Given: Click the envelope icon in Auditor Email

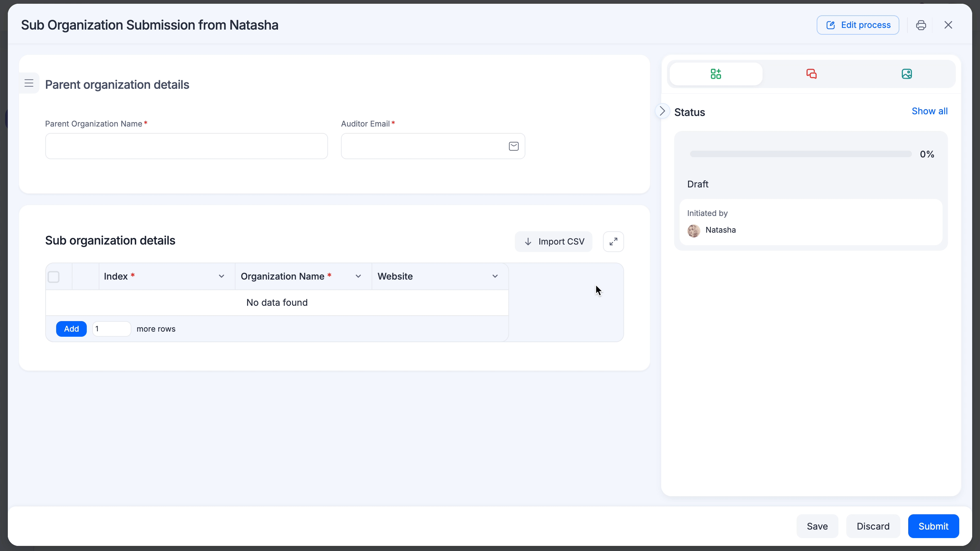Looking at the screenshot, I should point(513,146).
